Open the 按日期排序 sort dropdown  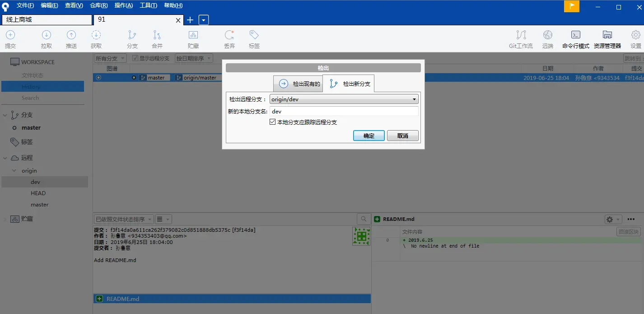pos(194,58)
